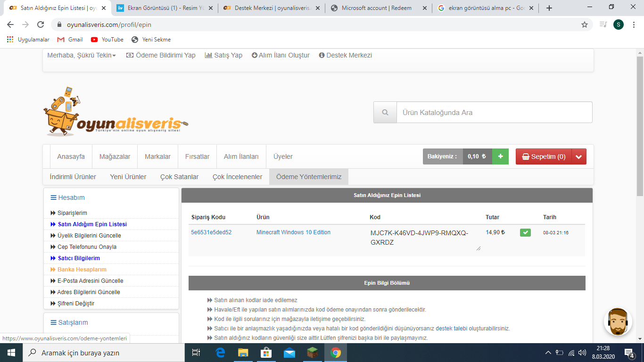Expand the Merhaba, Şükrü Tekin user dropdown
The width and height of the screenshot is (644, 362).
[x=82, y=55]
